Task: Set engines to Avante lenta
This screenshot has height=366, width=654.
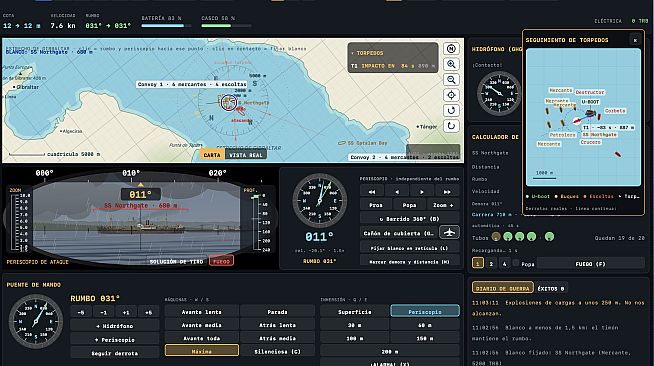Action: click(201, 312)
